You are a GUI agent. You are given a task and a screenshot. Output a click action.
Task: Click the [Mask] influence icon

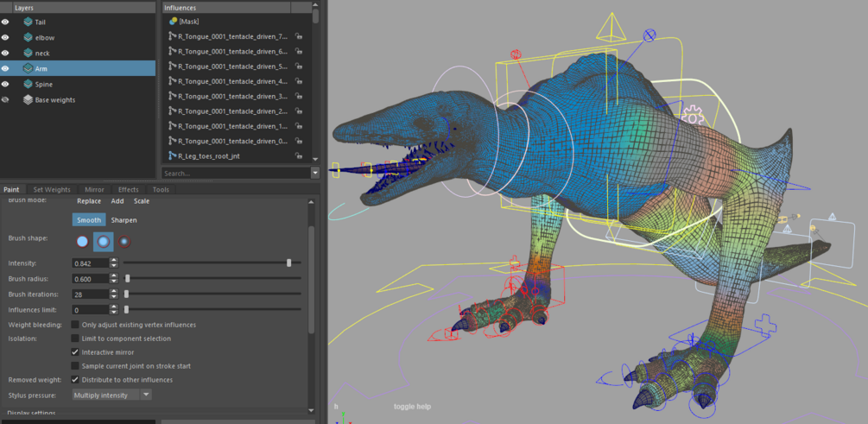coord(173,22)
